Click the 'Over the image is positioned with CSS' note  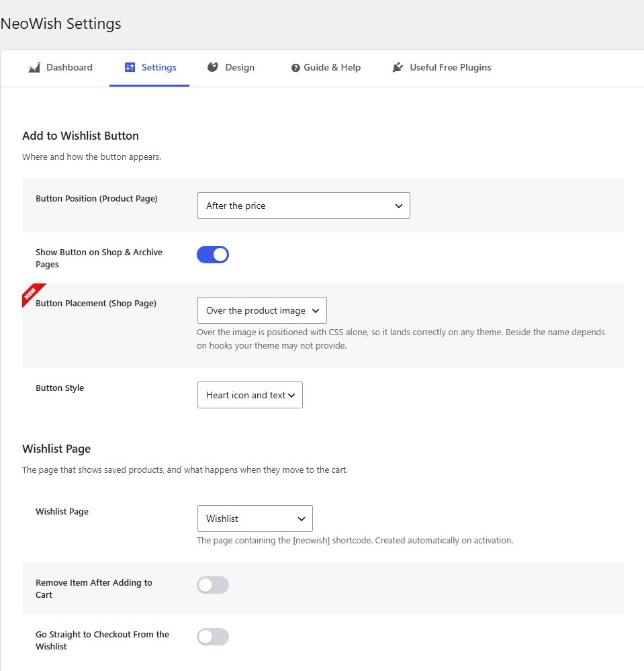pos(401,339)
